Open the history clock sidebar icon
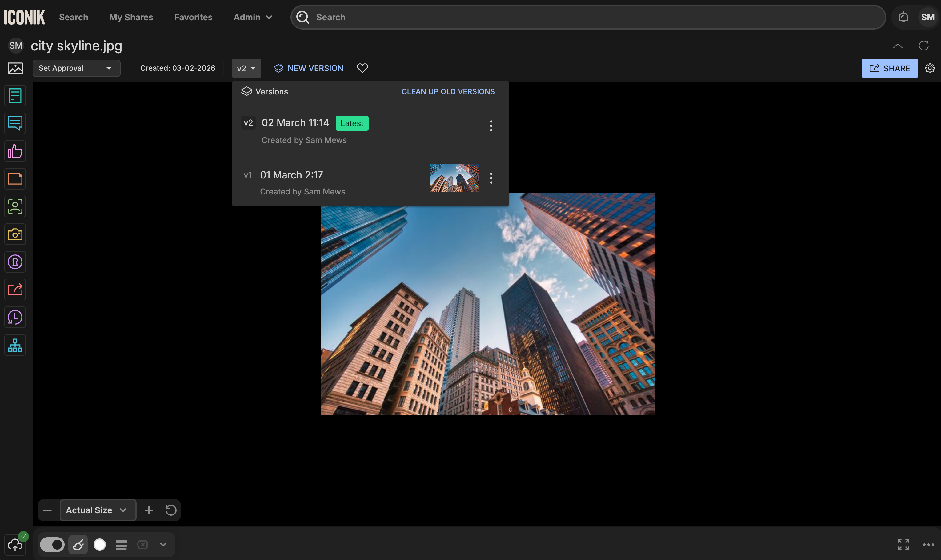The height and width of the screenshot is (560, 941). (15, 317)
